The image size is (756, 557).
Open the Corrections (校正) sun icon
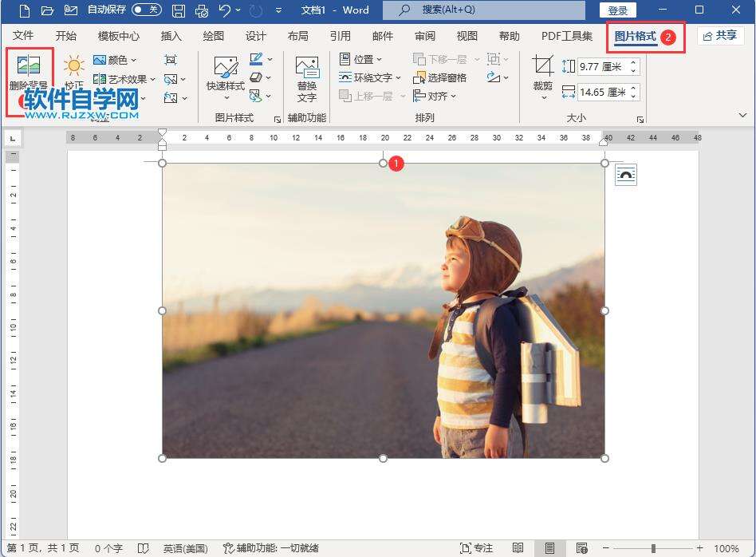[x=74, y=65]
